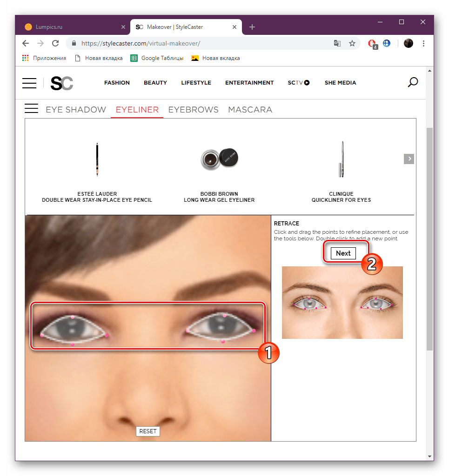View site lock security info

[x=74, y=43]
